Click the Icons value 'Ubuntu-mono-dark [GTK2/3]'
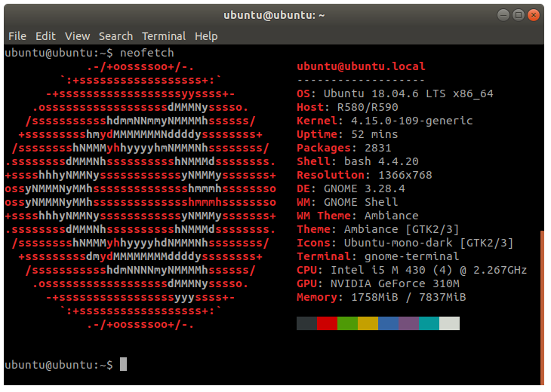 (x=429, y=243)
